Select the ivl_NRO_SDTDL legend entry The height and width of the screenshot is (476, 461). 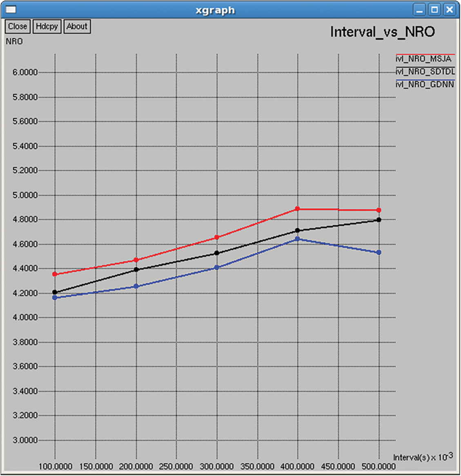pos(425,72)
